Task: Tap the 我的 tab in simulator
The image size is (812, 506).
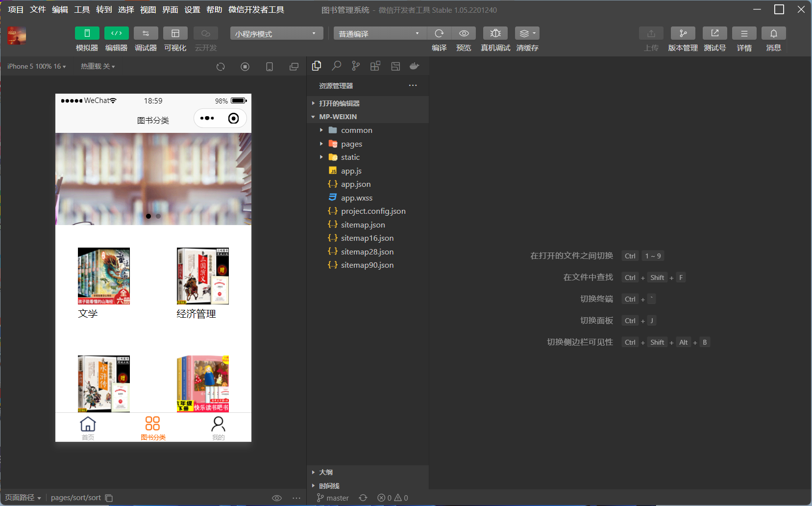Action: [x=218, y=428]
